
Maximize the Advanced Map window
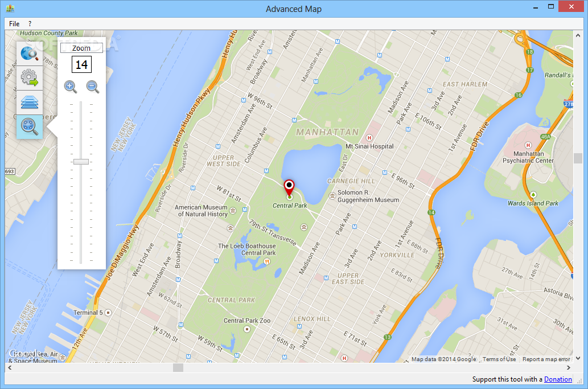coord(551,7)
